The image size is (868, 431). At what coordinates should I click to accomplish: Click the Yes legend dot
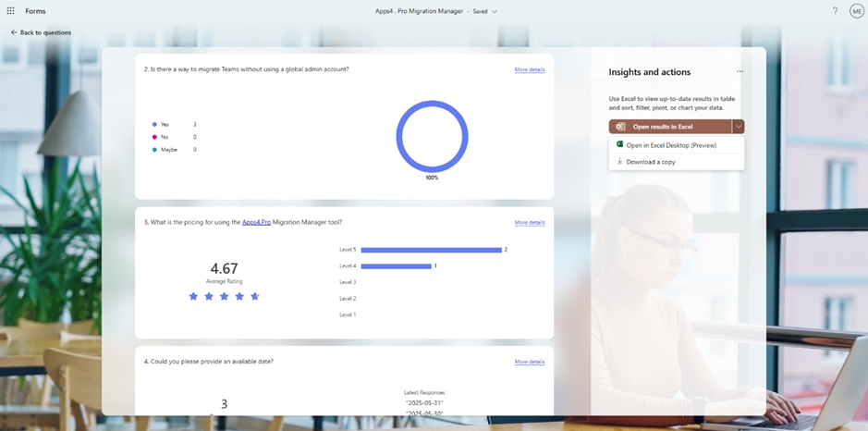coord(154,125)
